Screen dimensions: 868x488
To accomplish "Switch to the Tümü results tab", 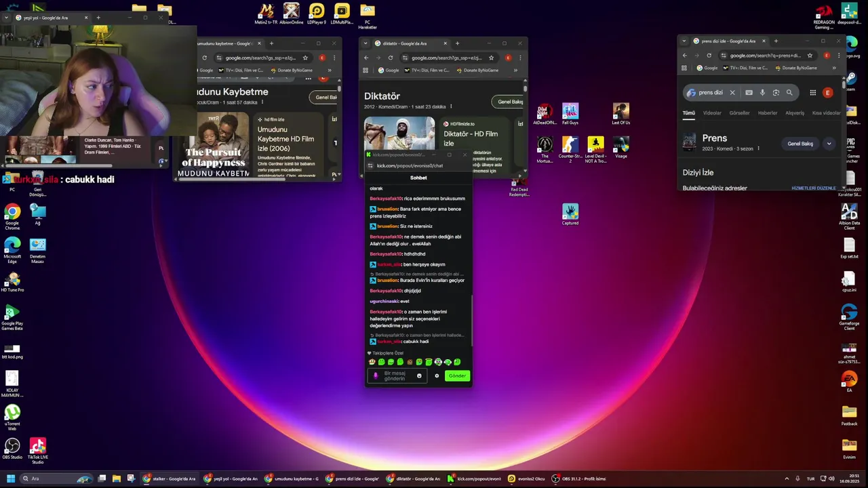I will click(x=688, y=113).
